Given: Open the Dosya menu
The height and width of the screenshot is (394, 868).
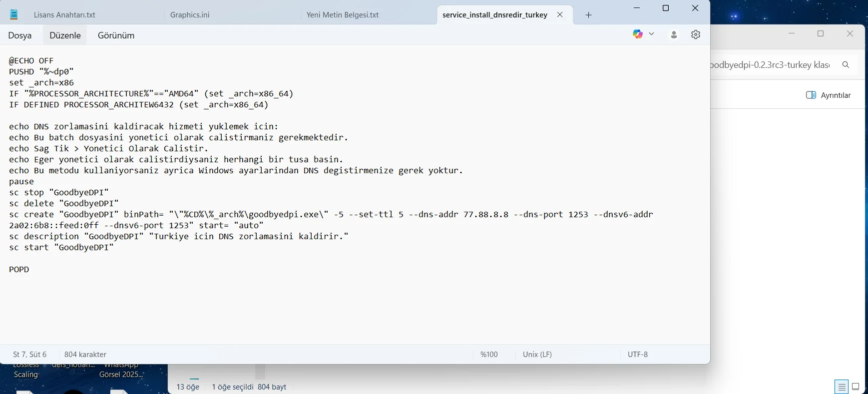Looking at the screenshot, I should click(20, 35).
